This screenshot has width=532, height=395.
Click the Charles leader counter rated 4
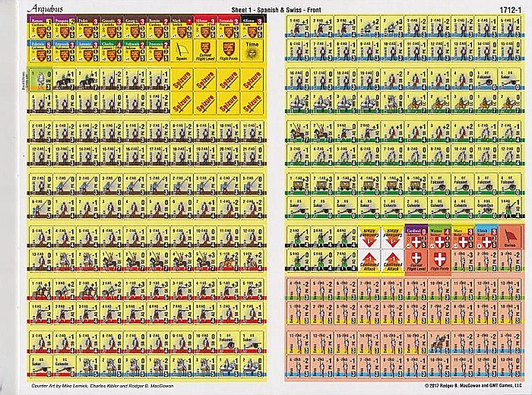(111, 51)
